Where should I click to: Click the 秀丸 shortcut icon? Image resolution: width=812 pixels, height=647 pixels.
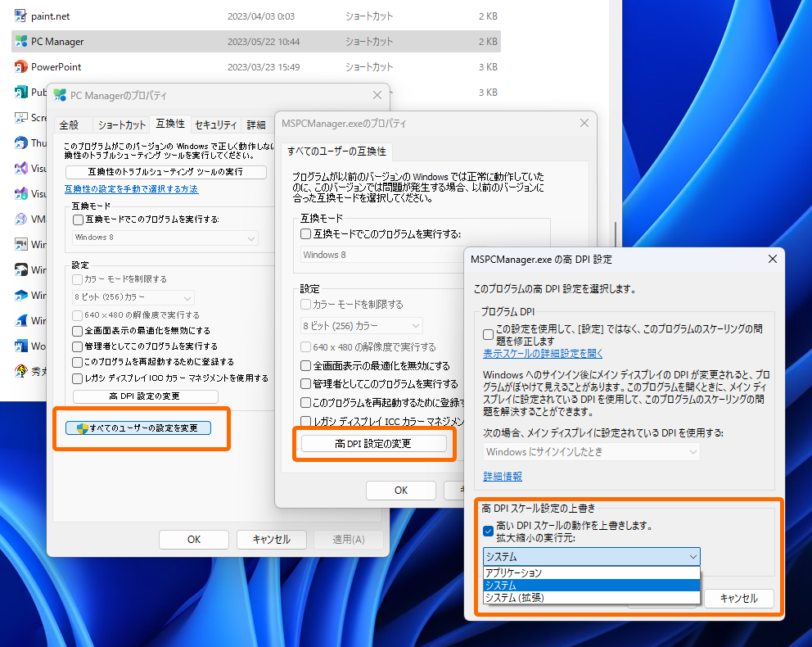tap(20, 371)
